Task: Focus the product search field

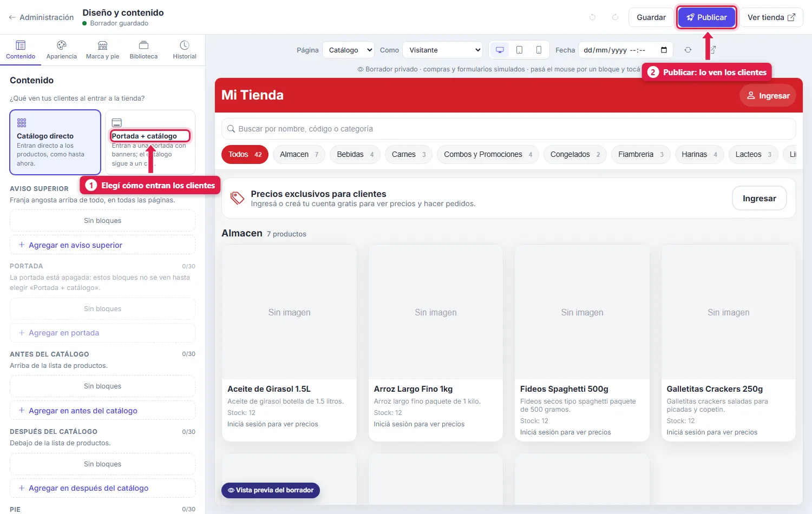Action: [x=509, y=129]
